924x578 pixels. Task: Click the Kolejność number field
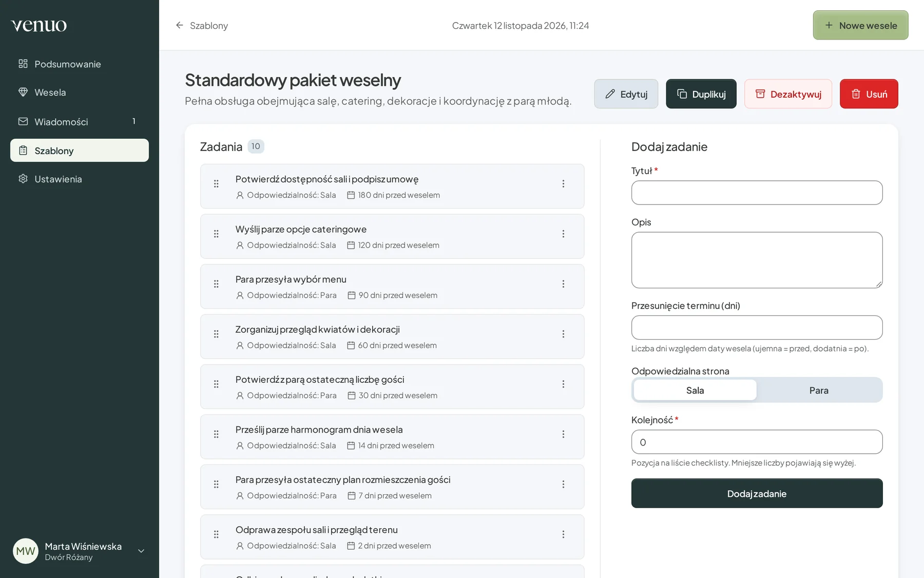click(757, 442)
